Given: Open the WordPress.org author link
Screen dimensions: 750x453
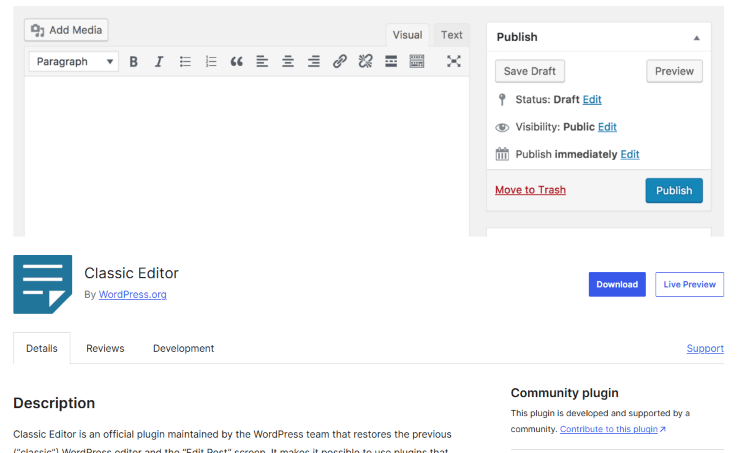Looking at the screenshot, I should (132, 295).
